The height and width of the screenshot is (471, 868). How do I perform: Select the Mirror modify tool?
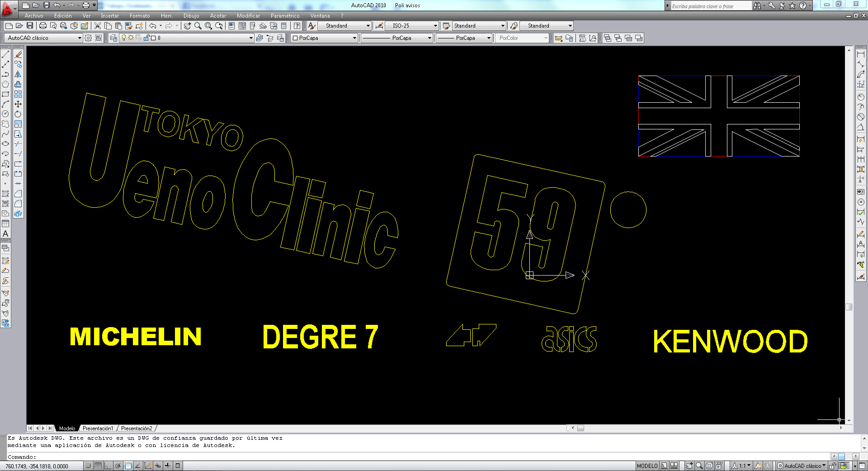pyautogui.click(x=18, y=74)
